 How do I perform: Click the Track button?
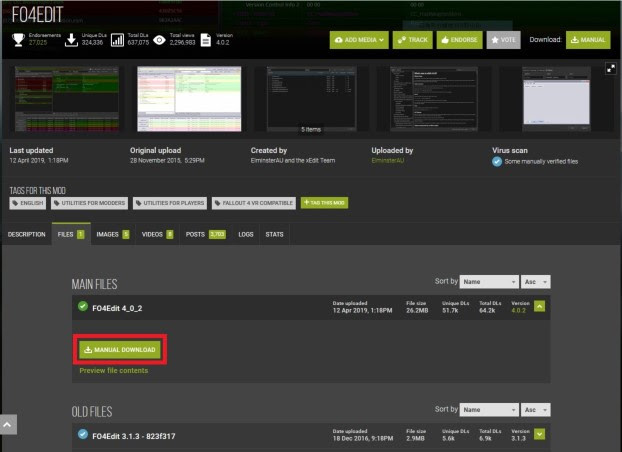click(413, 40)
